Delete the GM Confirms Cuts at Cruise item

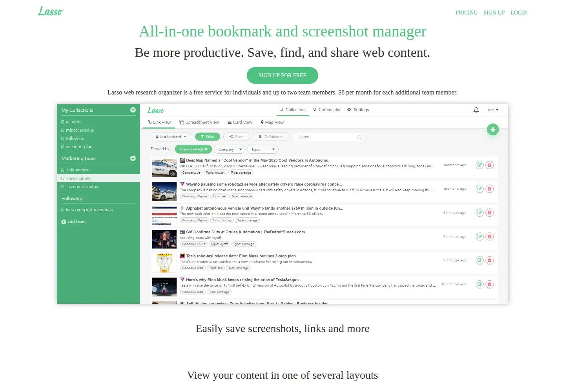[x=489, y=237]
